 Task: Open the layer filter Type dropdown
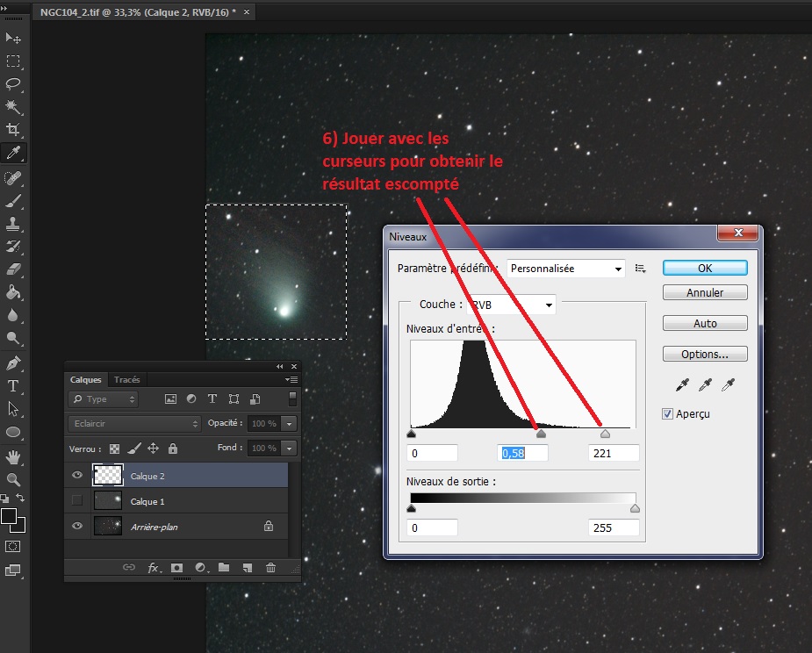(103, 398)
